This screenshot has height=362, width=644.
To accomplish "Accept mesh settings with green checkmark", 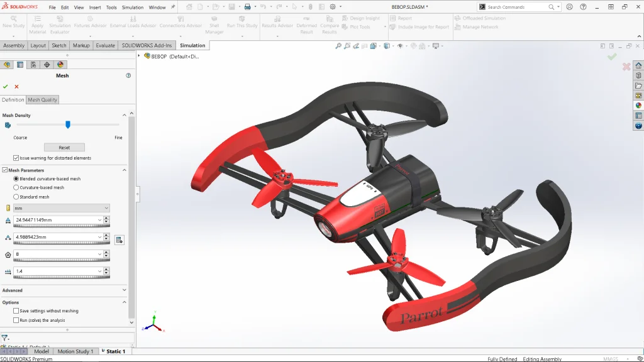I will [x=6, y=87].
